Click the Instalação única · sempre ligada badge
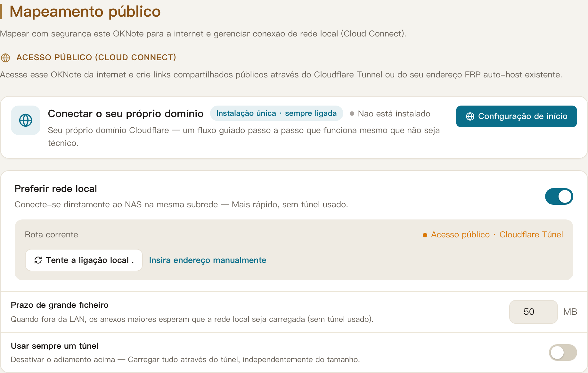The width and height of the screenshot is (588, 373). [x=276, y=113]
